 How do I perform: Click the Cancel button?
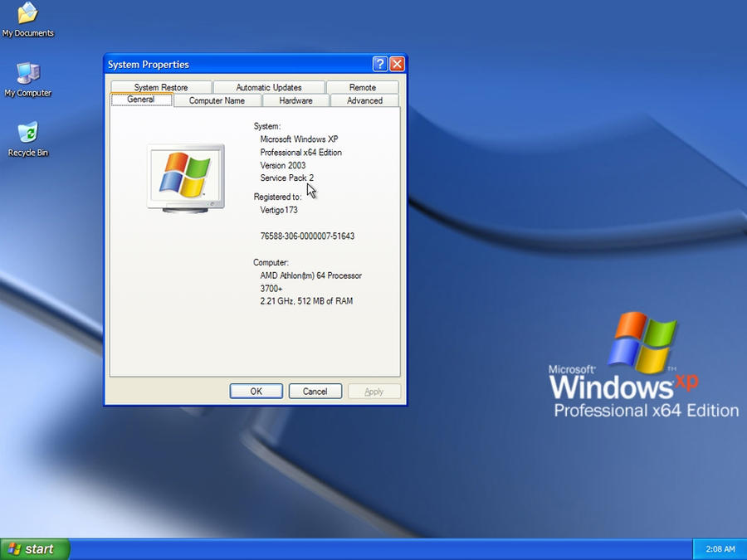coord(315,391)
